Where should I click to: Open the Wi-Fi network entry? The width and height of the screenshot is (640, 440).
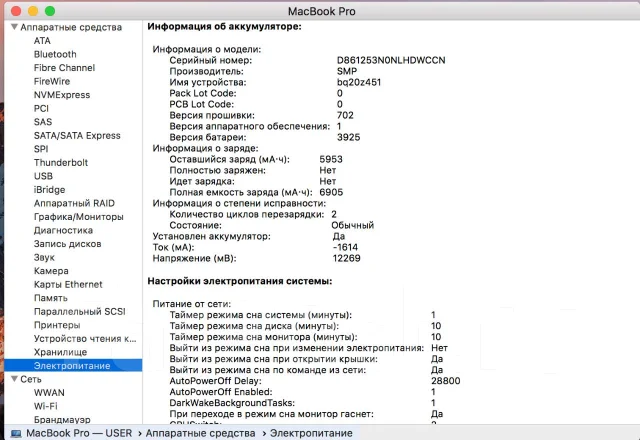(x=46, y=406)
